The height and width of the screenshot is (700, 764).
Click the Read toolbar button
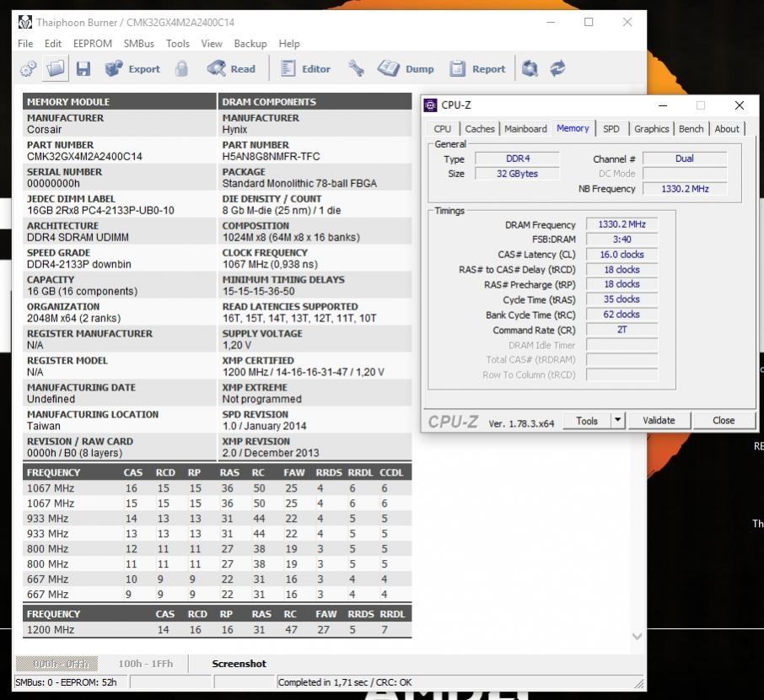click(231, 68)
